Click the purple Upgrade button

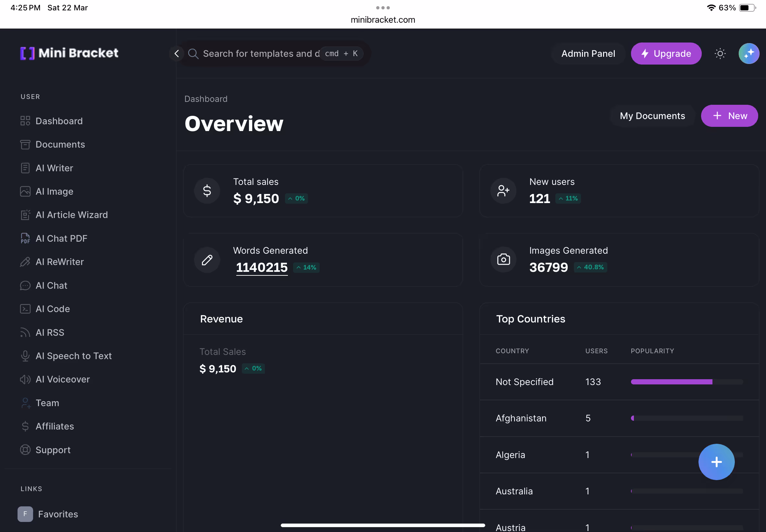pyautogui.click(x=666, y=53)
